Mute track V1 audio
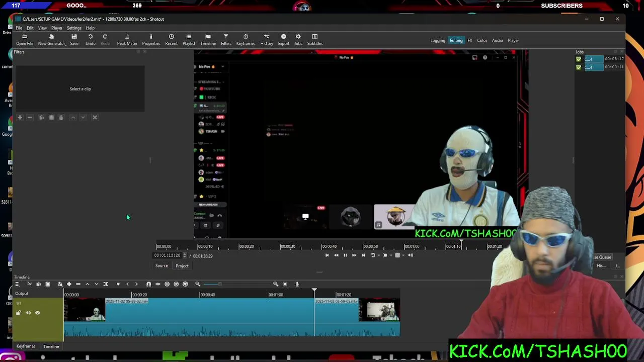Screen dimensions: 644x362 (28, 313)
